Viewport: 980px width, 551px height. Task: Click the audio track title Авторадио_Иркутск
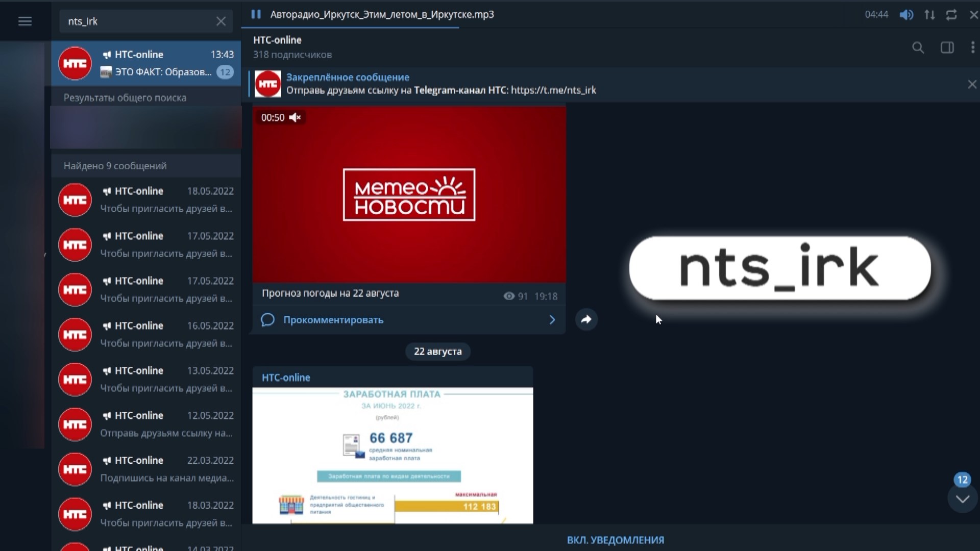tap(382, 14)
